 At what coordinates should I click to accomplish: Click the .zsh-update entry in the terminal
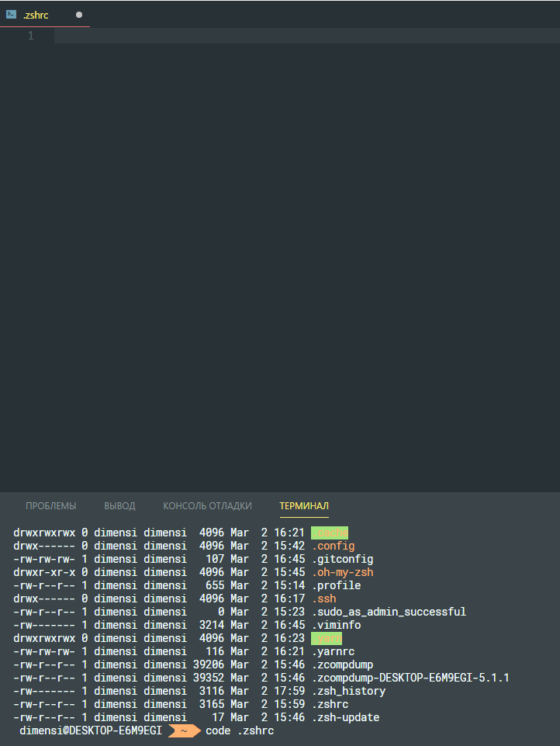pyautogui.click(x=344, y=717)
